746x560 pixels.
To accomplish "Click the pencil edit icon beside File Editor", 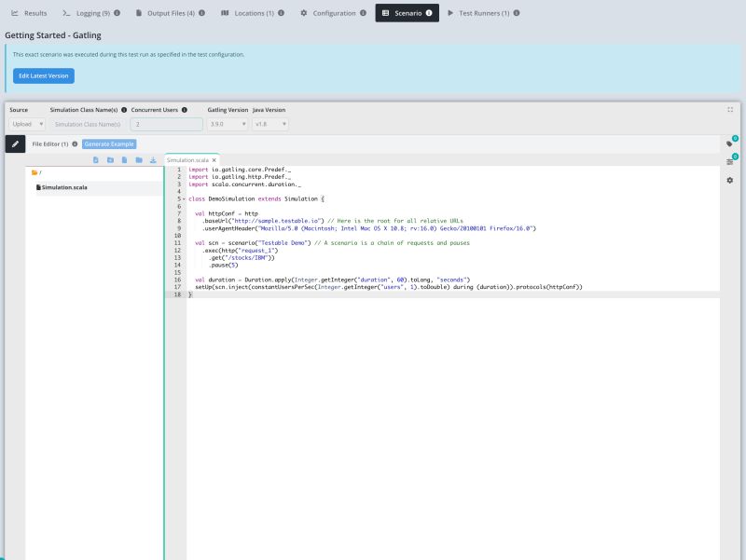I will pos(15,144).
